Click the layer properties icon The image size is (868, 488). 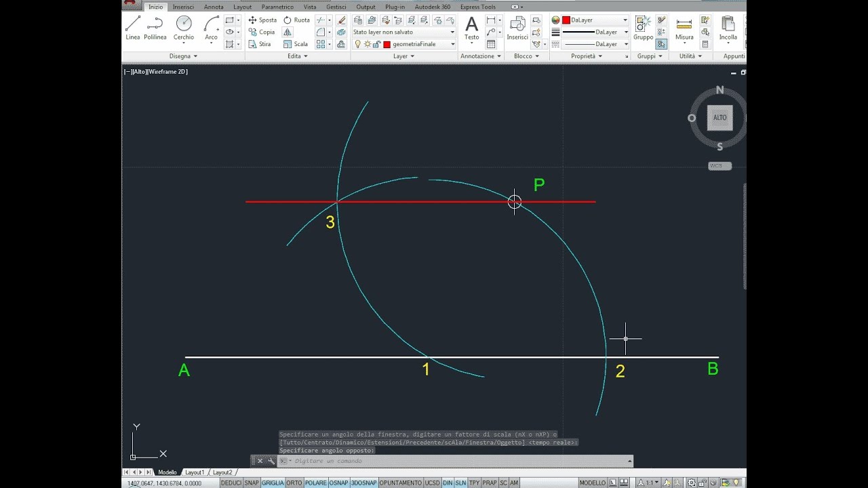coord(359,20)
